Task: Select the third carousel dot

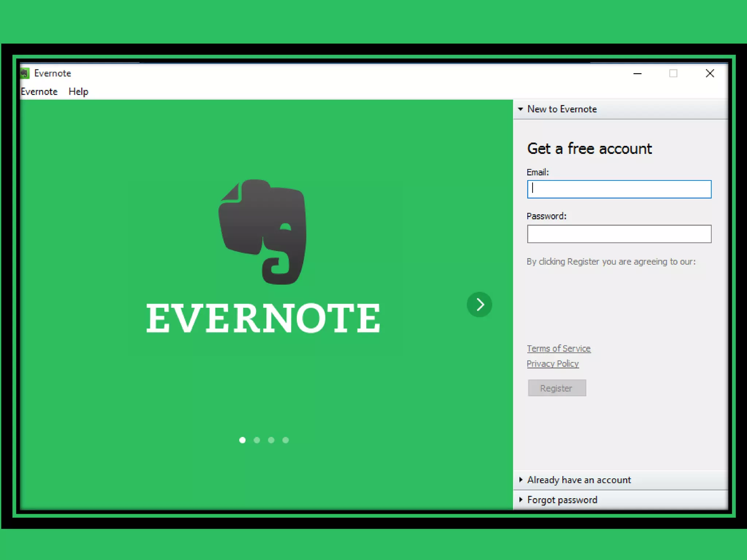Action: [271, 440]
